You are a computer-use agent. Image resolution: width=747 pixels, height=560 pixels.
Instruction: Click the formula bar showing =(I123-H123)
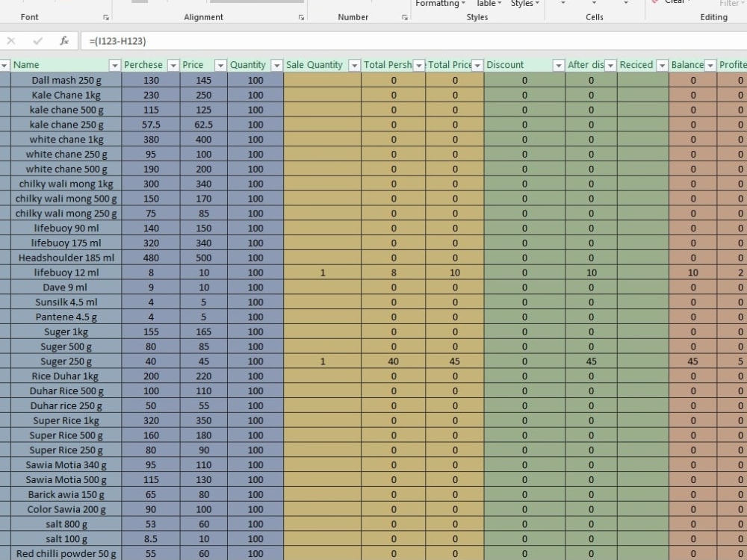pyautogui.click(x=414, y=41)
